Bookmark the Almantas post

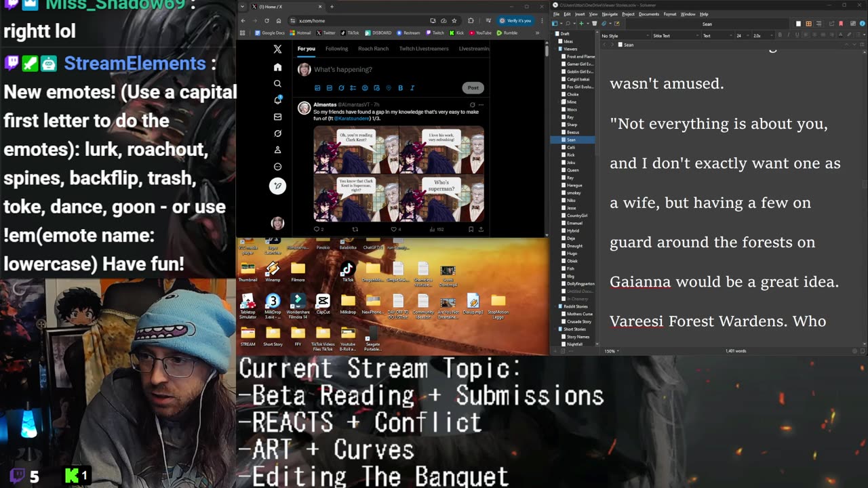pyautogui.click(x=471, y=229)
